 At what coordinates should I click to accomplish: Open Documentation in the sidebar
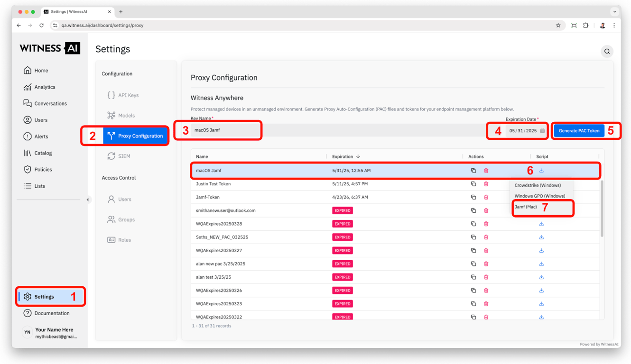pyautogui.click(x=52, y=313)
